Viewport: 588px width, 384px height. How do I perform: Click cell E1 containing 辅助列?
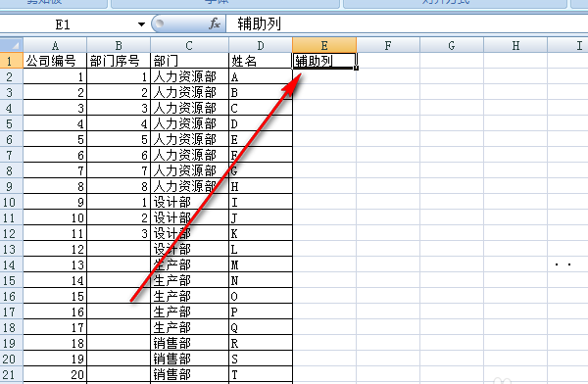tap(324, 61)
